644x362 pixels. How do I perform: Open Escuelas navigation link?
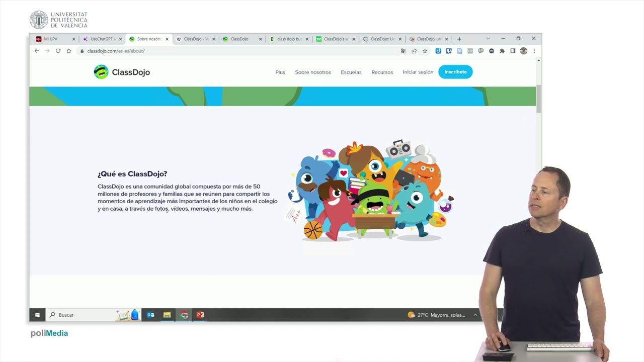coord(351,72)
